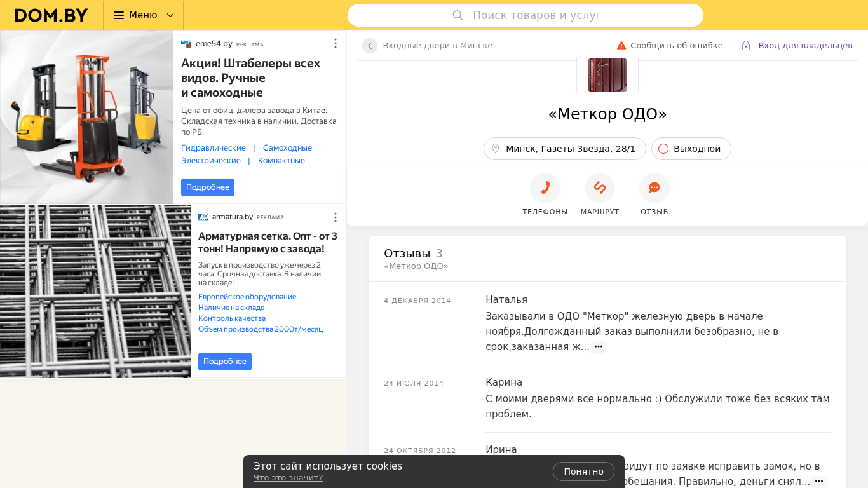Viewport: 868px width, 488px height.
Task: Click the Отзыв speech bubble icon
Action: pos(654,188)
